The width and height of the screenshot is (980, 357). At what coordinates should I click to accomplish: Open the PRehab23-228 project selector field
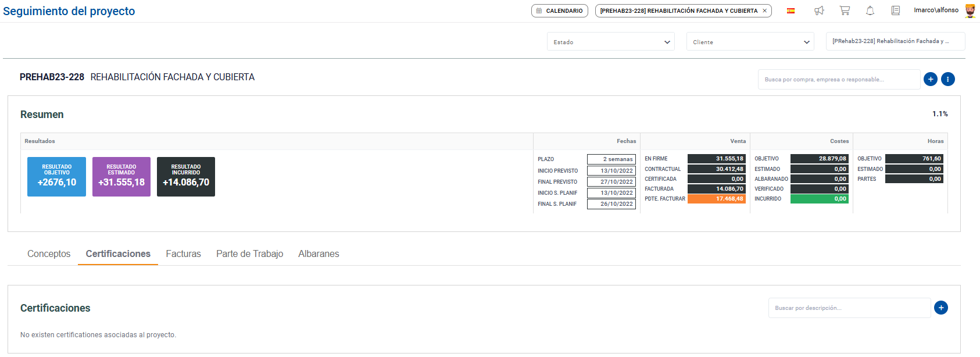coord(895,41)
